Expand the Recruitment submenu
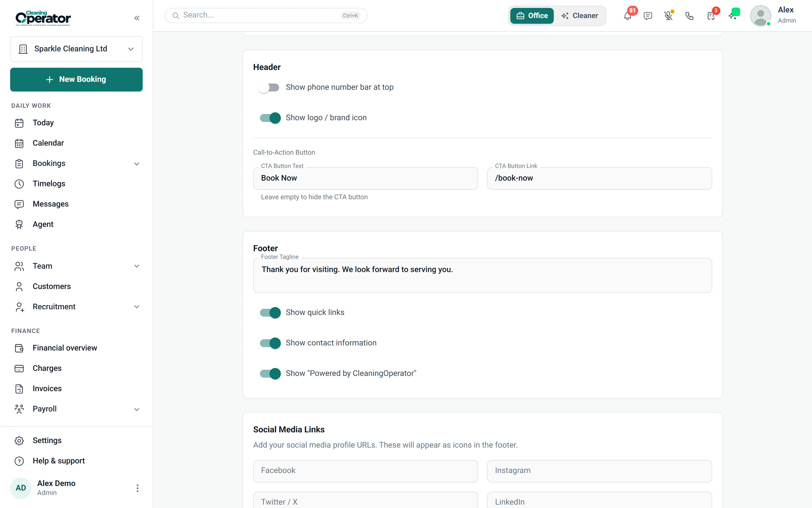 136,307
